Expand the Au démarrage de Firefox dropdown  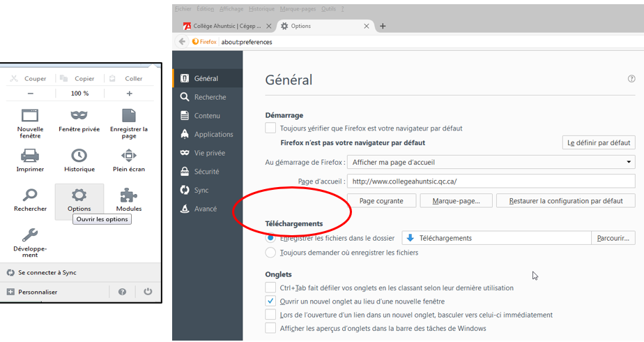491,162
